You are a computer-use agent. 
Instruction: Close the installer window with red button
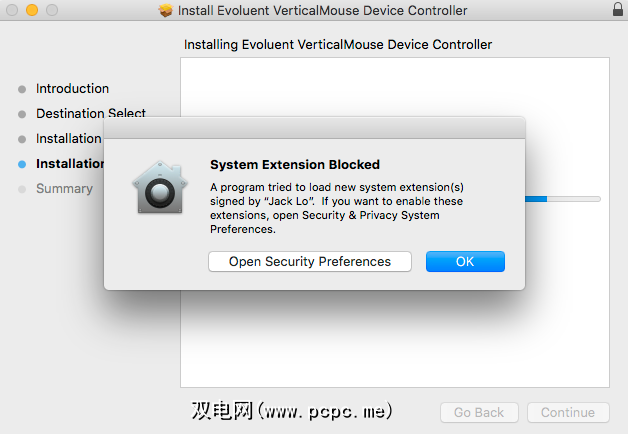[12, 11]
